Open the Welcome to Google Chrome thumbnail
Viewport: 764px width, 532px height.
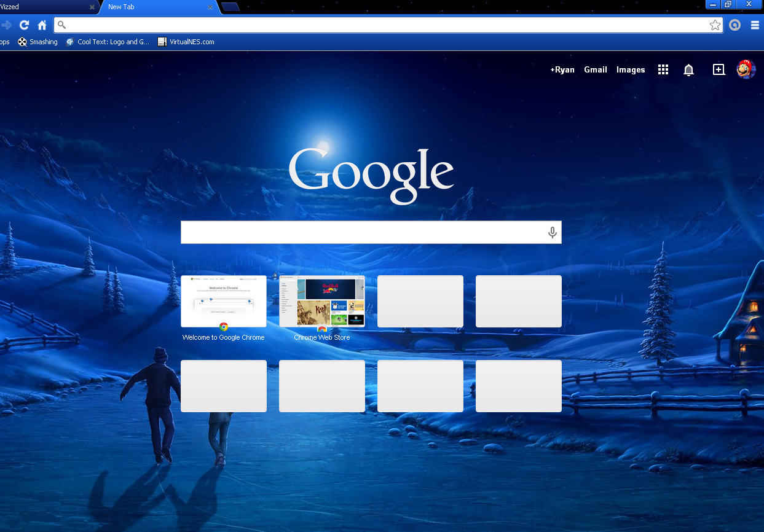coord(224,301)
